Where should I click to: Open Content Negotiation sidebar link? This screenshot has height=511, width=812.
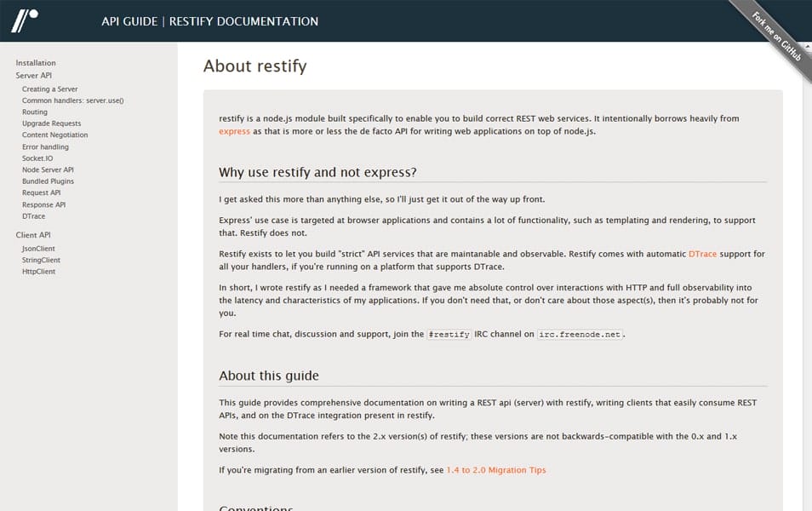54,135
